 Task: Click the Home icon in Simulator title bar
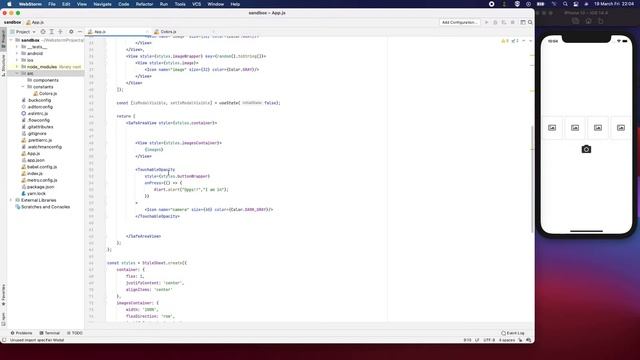point(588,21)
